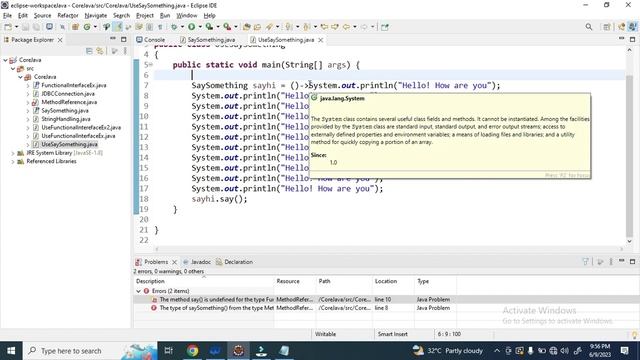The image size is (640, 360).
Task: Click the Save All toolbar icon
Action: click(x=36, y=27)
